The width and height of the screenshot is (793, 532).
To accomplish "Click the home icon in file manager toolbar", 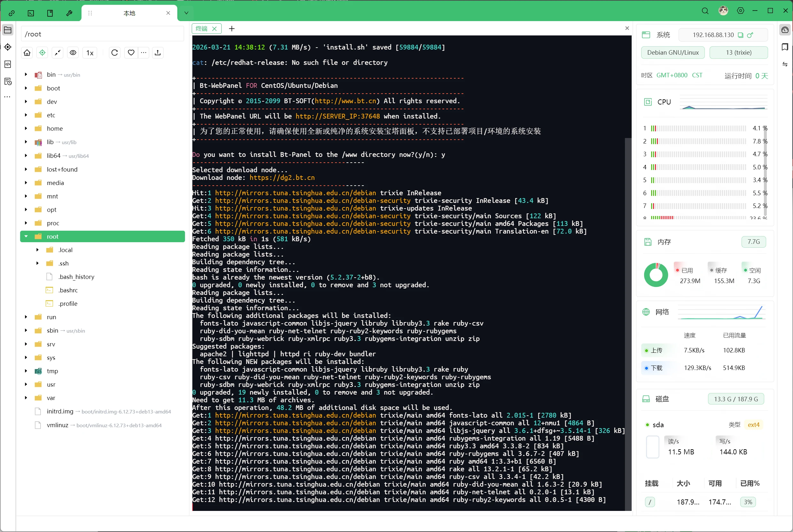I will (x=27, y=53).
